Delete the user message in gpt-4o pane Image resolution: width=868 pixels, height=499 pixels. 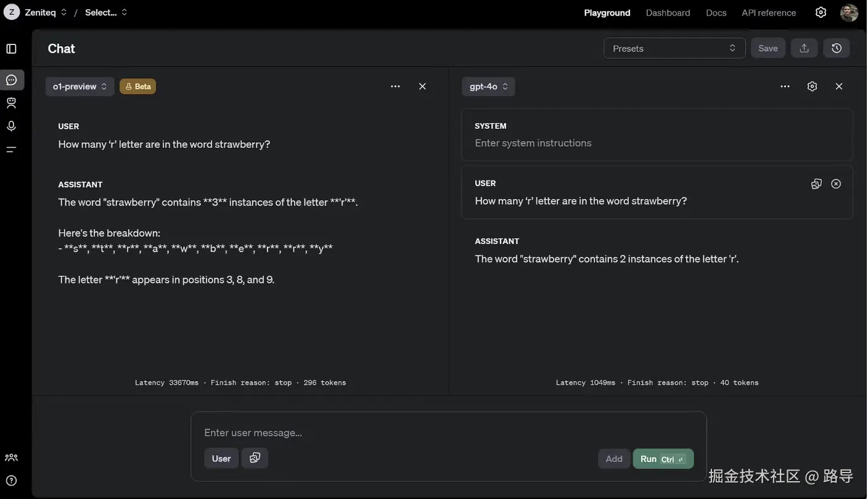pos(836,184)
